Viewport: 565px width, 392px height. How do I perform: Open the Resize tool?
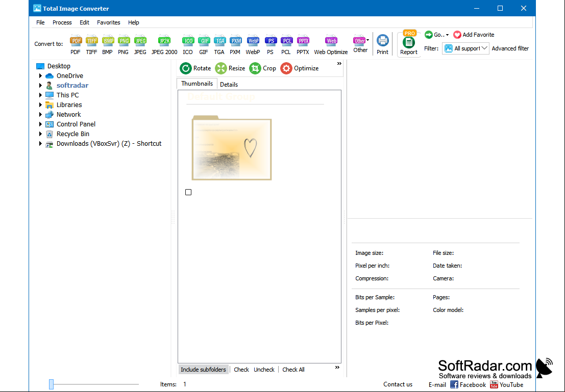[230, 68]
